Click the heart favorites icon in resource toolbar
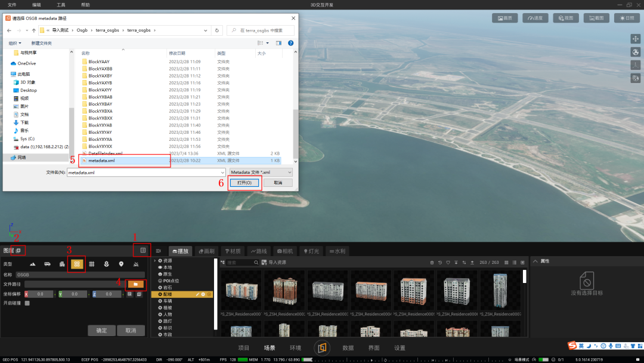Screen dimensions: 644x363 click(448, 263)
